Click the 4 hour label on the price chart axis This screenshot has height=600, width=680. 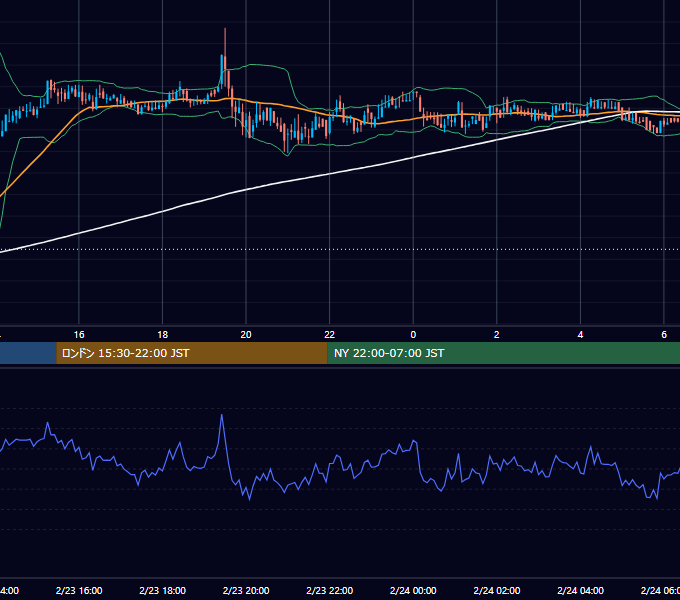[580, 335]
